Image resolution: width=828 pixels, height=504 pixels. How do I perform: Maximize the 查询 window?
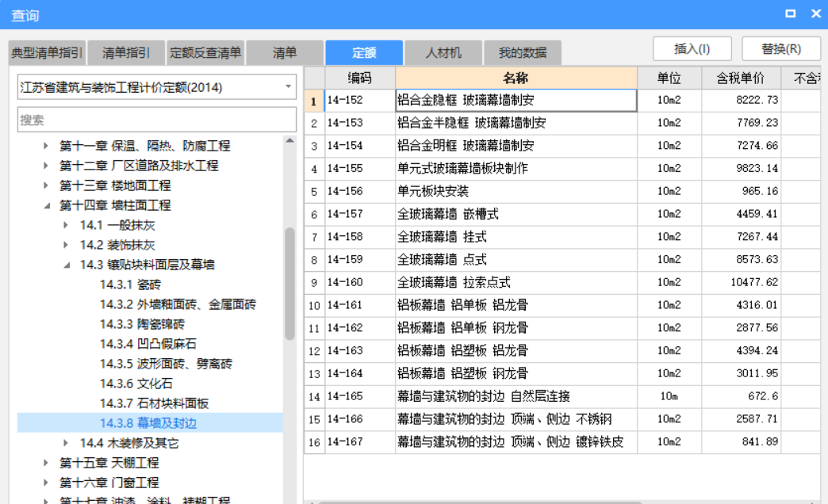(x=791, y=13)
